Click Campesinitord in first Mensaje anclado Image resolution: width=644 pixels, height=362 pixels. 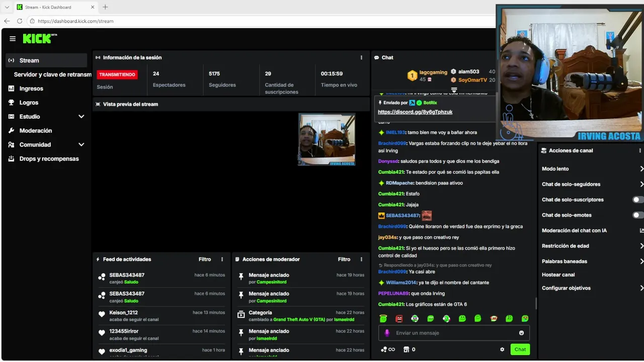(272, 282)
